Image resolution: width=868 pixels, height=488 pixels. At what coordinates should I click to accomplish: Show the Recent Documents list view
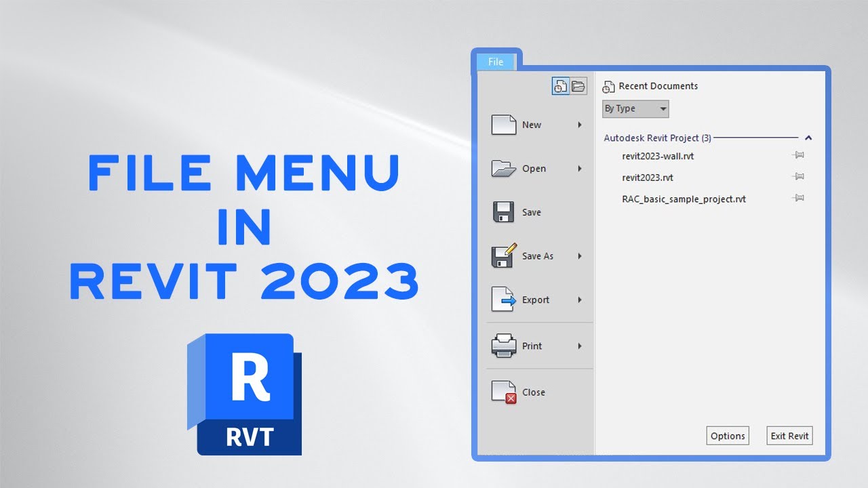(560, 86)
